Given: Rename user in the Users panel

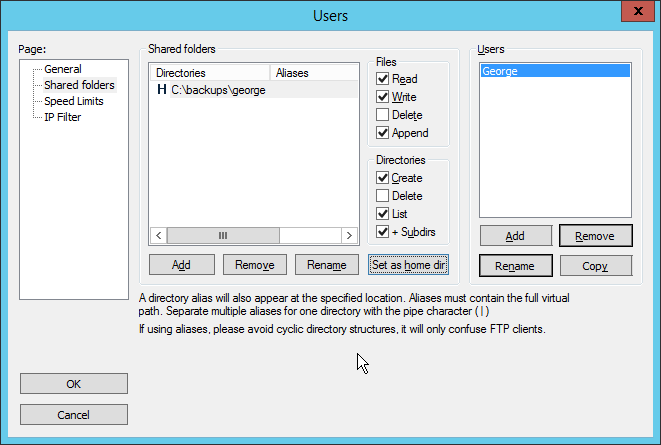Looking at the screenshot, I should [516, 266].
